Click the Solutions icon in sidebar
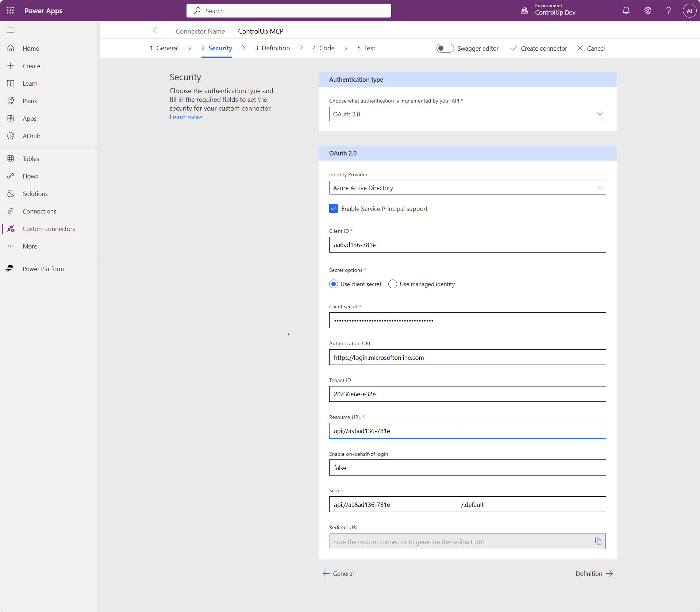 (x=11, y=193)
